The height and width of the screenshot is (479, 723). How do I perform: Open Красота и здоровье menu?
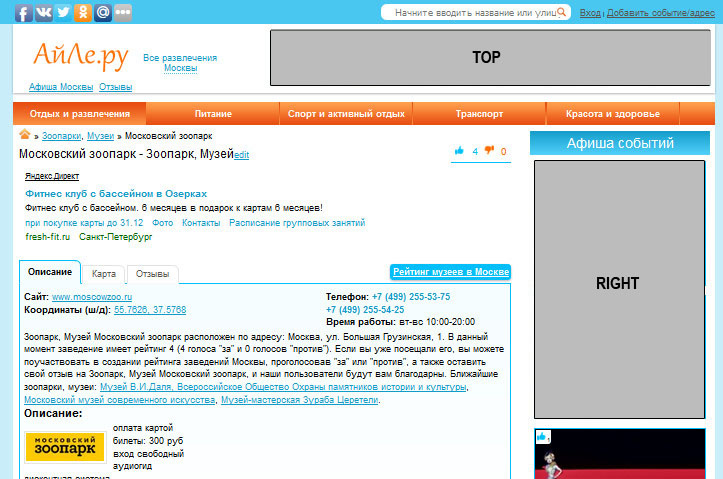click(613, 114)
